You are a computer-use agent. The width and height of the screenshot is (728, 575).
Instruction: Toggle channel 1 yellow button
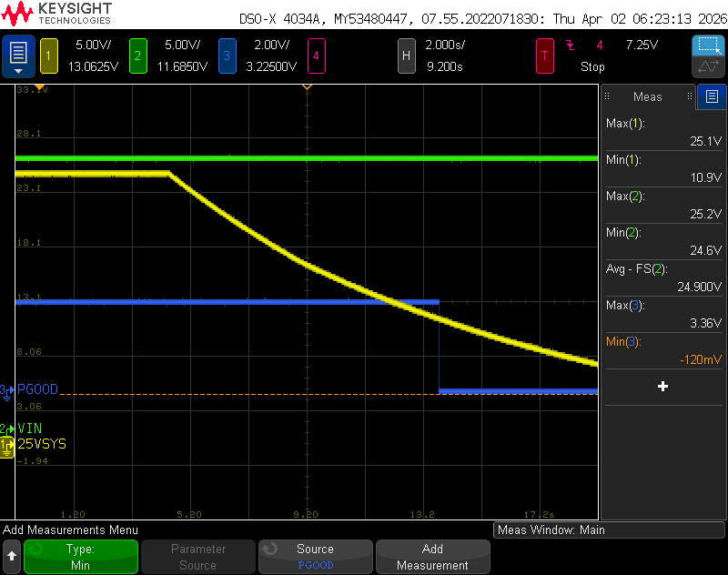49,56
